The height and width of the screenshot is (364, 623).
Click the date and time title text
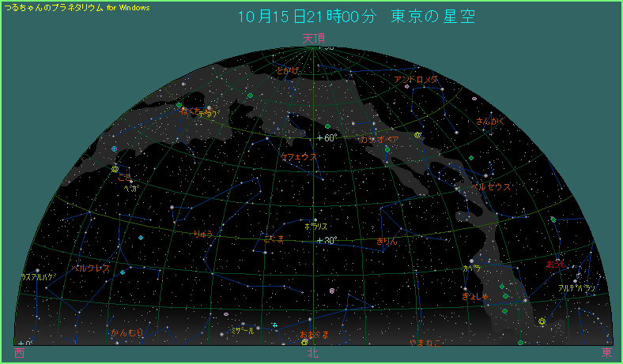click(357, 17)
